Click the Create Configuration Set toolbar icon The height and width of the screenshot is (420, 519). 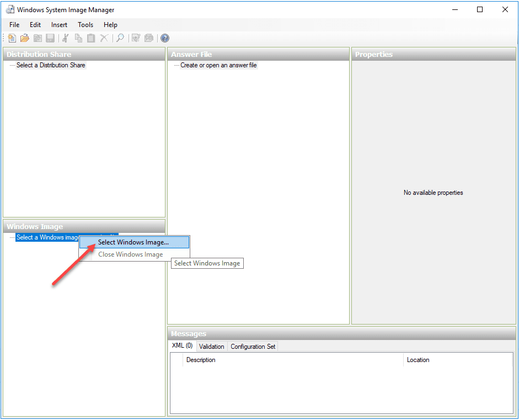click(x=149, y=38)
